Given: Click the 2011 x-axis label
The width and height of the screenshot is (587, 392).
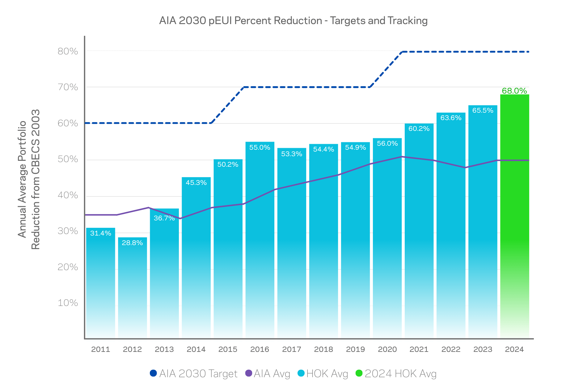Looking at the screenshot, I should click(101, 349).
